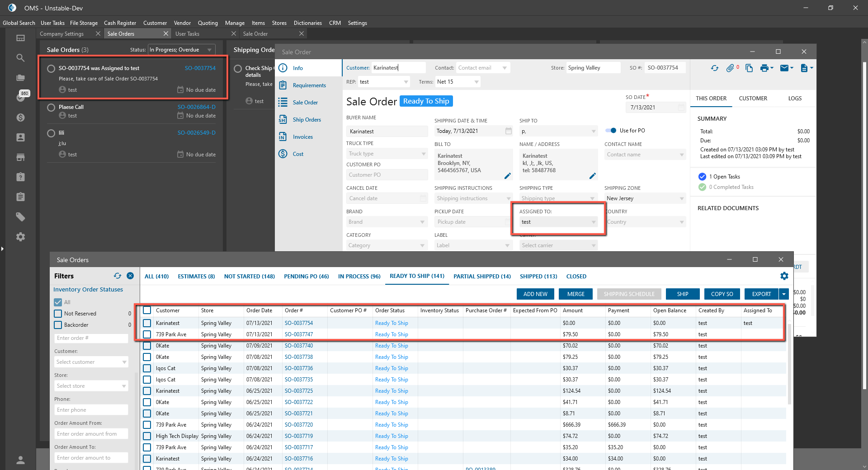Clear filters with the X icon
Screen dimensions: 868x470
[130, 276]
